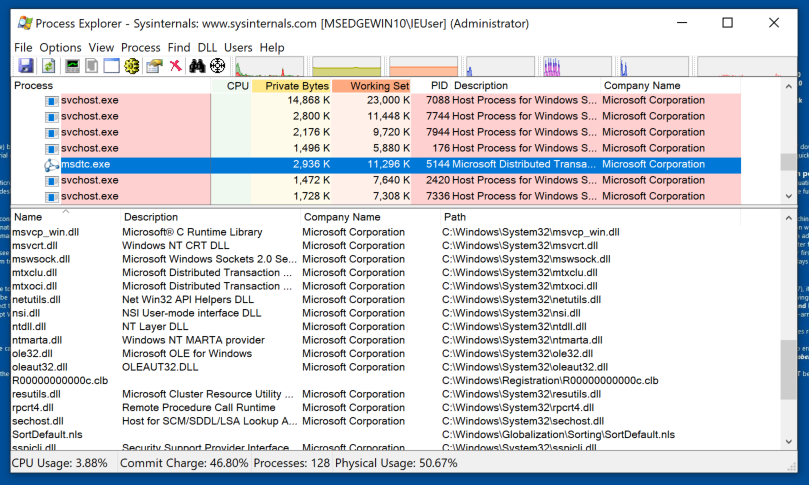Click the Commit Charge status bar entry
The width and height of the screenshot is (809, 485).
pyautogui.click(x=184, y=463)
